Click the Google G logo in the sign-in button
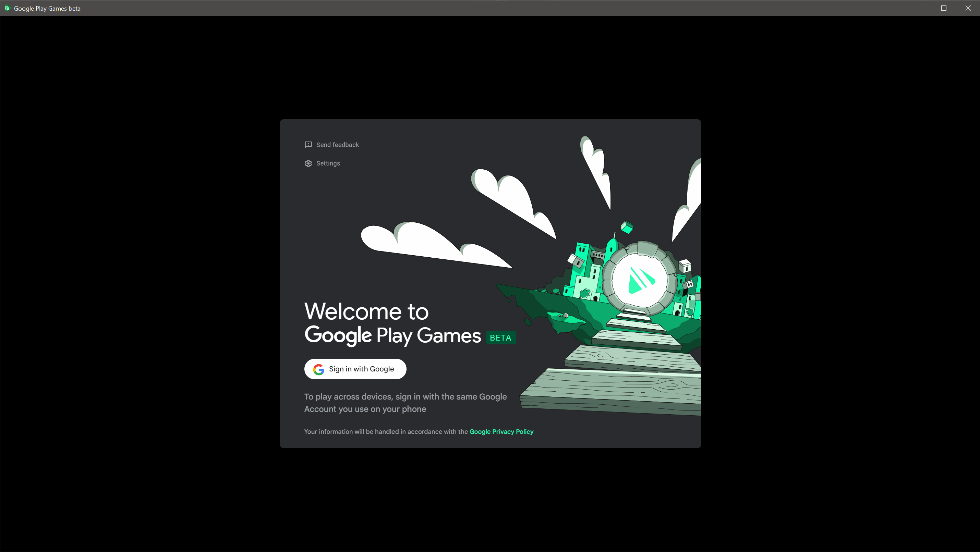Screen dimensions: 980x552 [x=318, y=369]
